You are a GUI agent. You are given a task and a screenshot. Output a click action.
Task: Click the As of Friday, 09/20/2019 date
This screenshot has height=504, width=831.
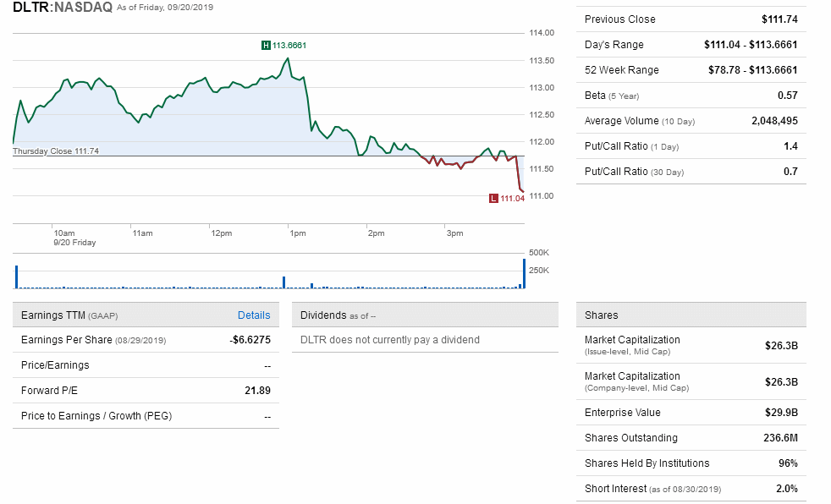point(165,8)
